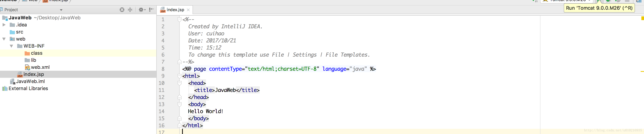Select index.jsp in project tree

pyautogui.click(x=34, y=74)
